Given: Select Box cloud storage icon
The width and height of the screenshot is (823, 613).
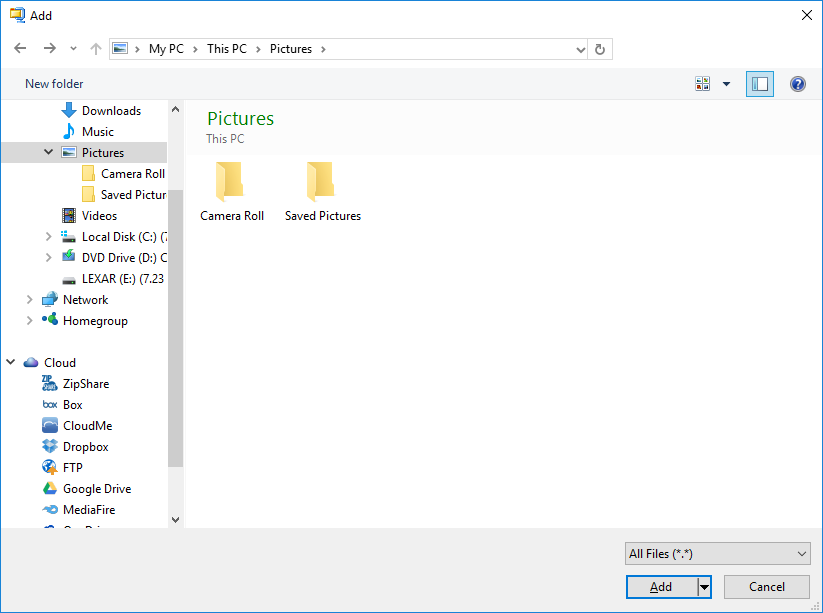Looking at the screenshot, I should [x=50, y=405].
